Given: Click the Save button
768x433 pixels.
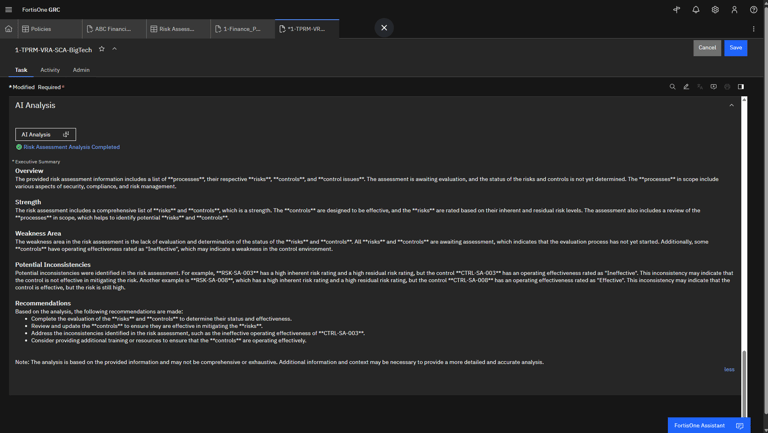Looking at the screenshot, I should pos(735,47).
